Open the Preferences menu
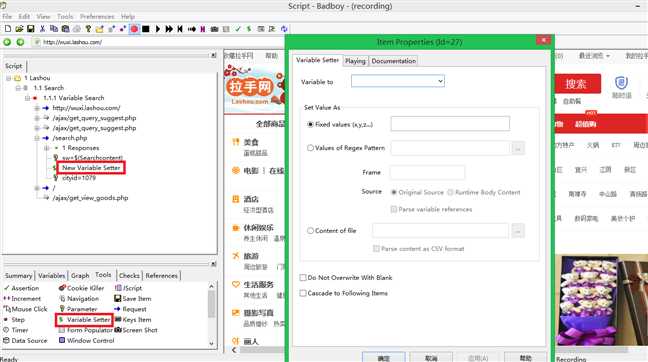Image resolution: width=648 pixels, height=362 pixels. click(x=97, y=17)
